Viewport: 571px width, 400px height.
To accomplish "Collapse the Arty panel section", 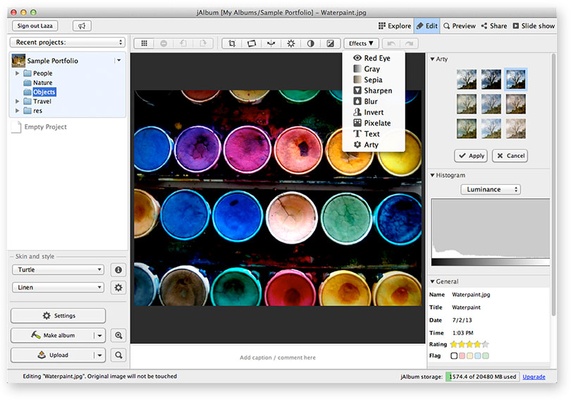I will (x=432, y=59).
